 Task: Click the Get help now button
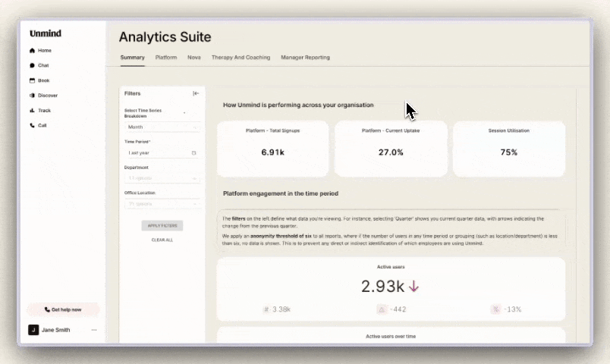click(x=63, y=309)
